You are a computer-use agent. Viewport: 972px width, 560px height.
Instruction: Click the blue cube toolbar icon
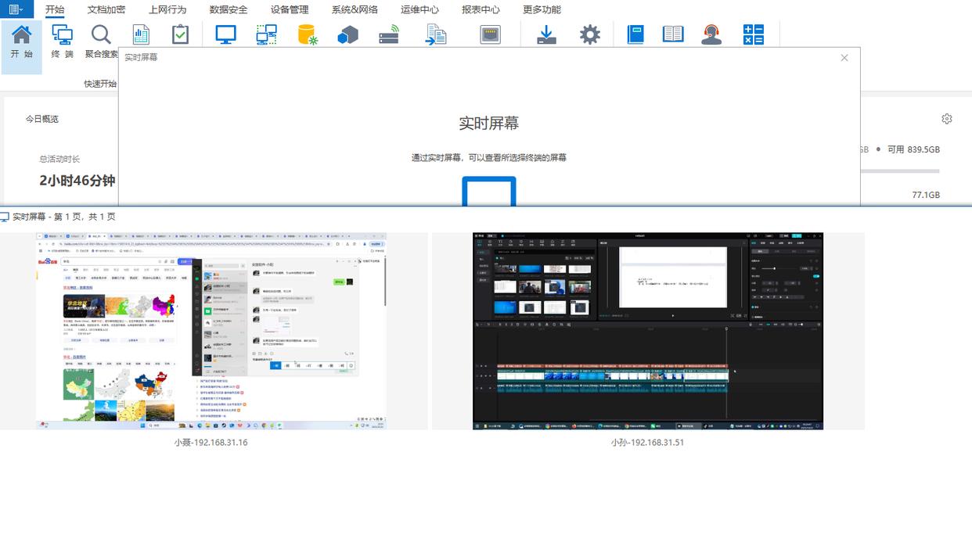tap(347, 35)
